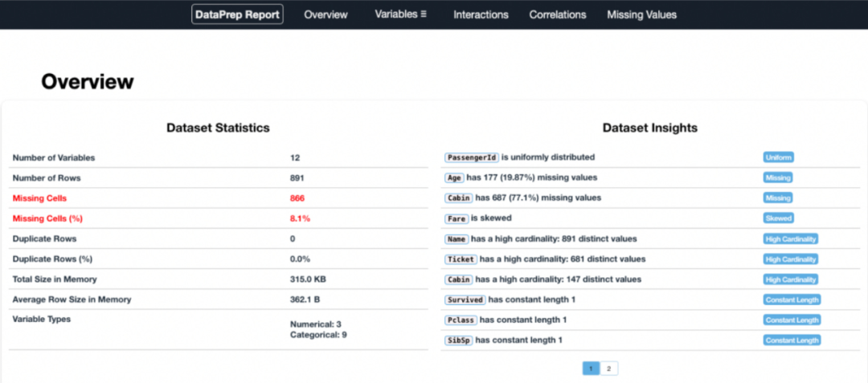Click the Uniform badge for PassengerId
This screenshot has width=868, height=383.
coord(778,157)
